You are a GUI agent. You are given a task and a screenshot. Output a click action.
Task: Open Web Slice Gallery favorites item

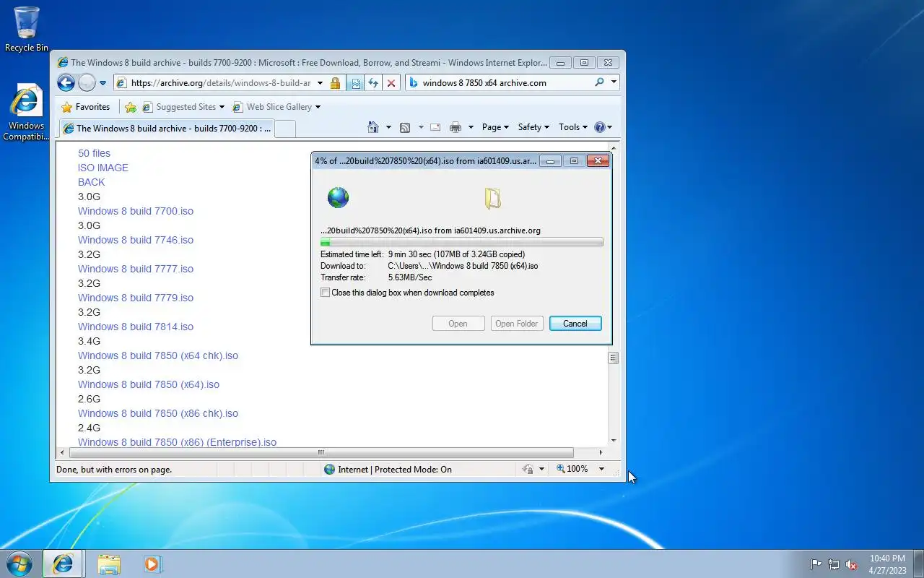pos(276,107)
